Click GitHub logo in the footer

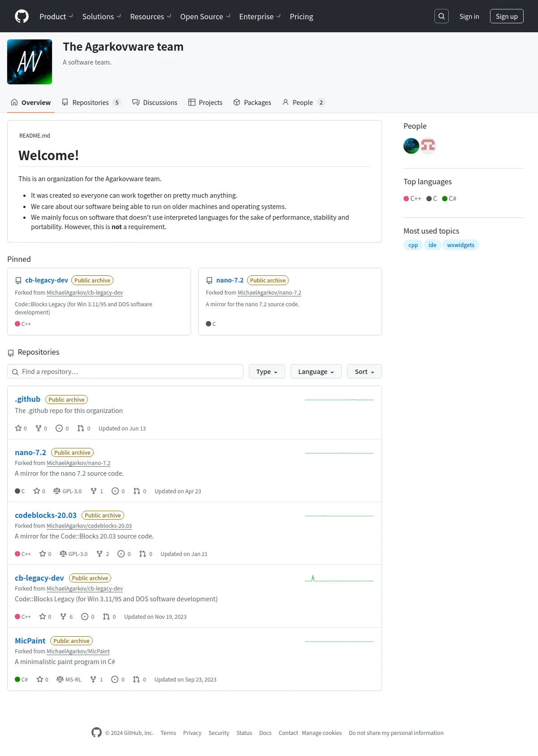[96, 732]
